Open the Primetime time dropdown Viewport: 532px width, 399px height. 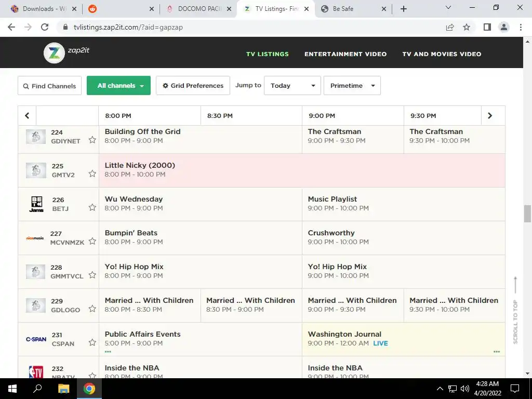[352, 86]
